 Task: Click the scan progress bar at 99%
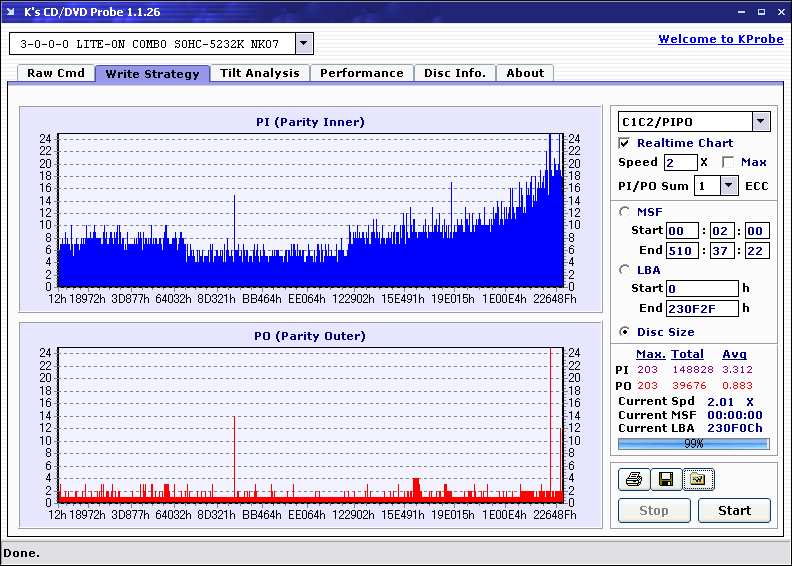click(x=693, y=443)
